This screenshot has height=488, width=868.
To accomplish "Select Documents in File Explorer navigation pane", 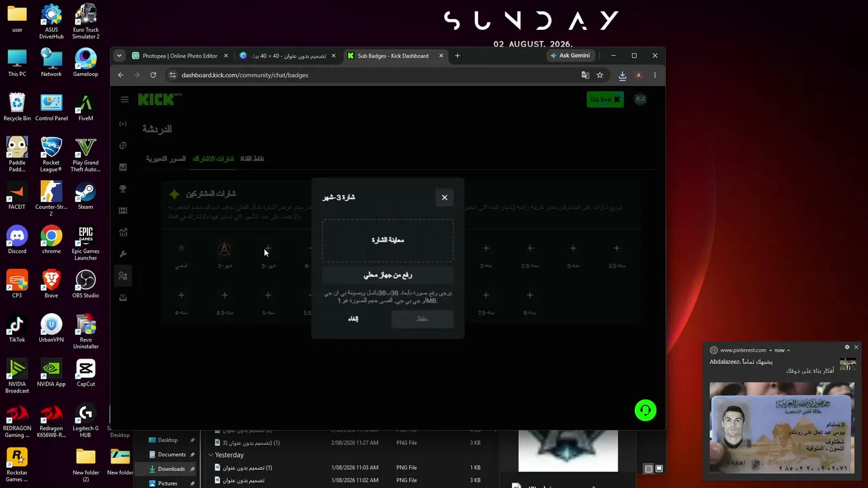I will point(172,454).
